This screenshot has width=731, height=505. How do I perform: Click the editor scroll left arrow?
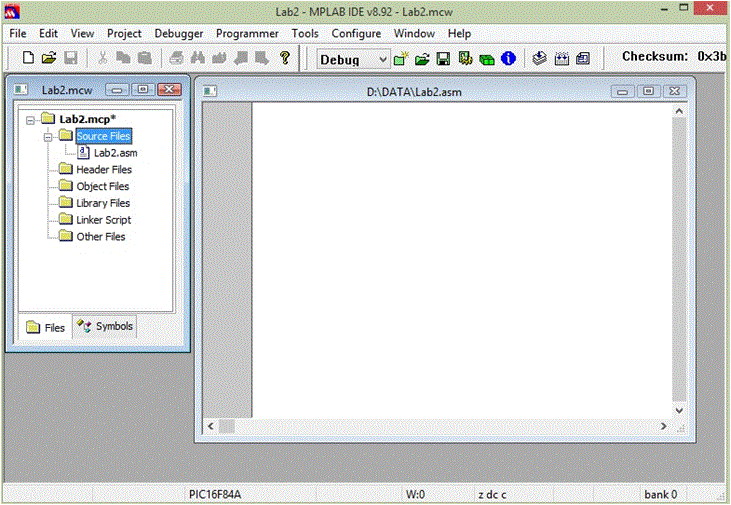coord(211,426)
